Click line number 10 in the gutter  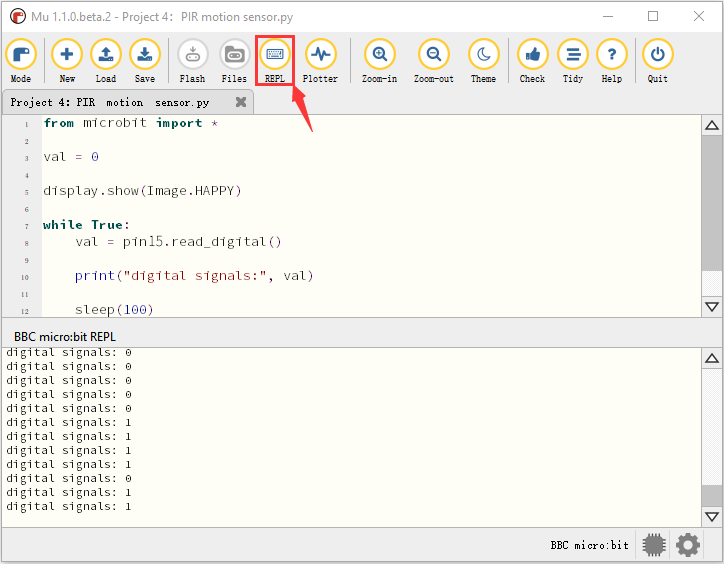click(25, 278)
